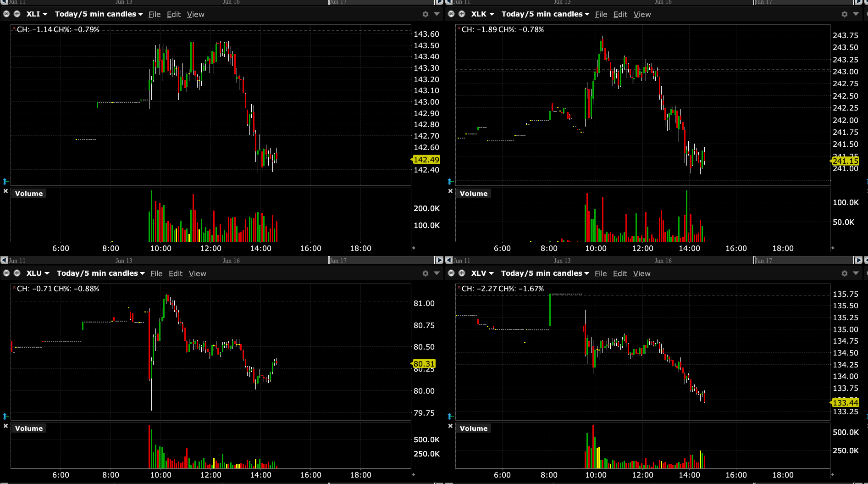The image size is (868, 484).
Task: Click the Volume label on the XLK chart
Action: pyautogui.click(x=473, y=194)
